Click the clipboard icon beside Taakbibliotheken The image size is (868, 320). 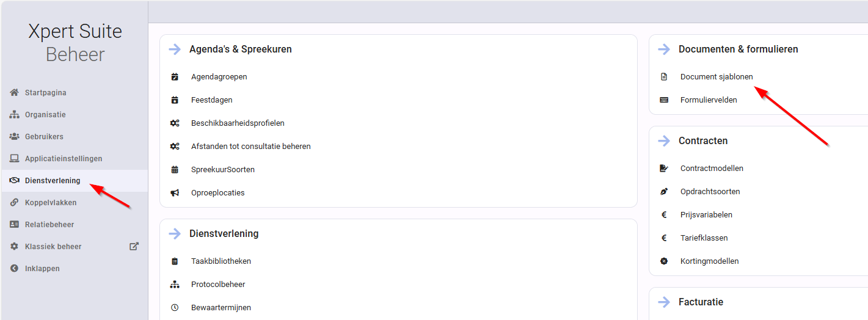coord(175,261)
